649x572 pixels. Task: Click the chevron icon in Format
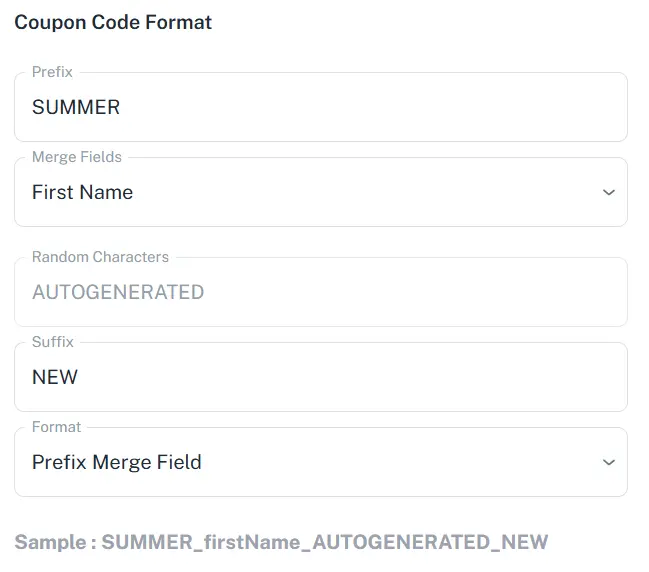608,462
